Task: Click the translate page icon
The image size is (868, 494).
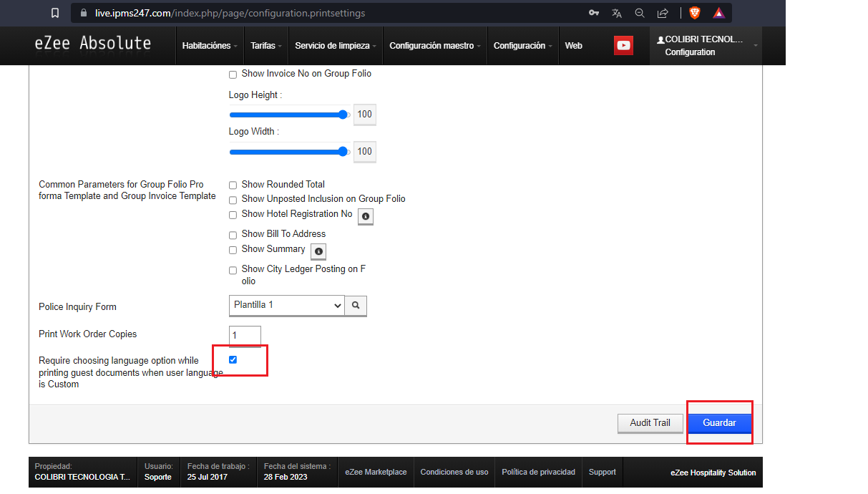Action: pos(617,13)
